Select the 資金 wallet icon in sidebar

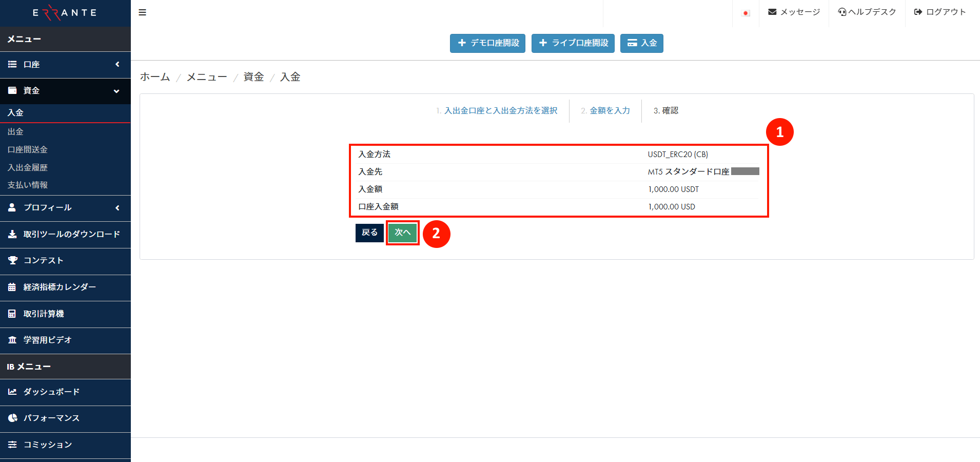12,90
